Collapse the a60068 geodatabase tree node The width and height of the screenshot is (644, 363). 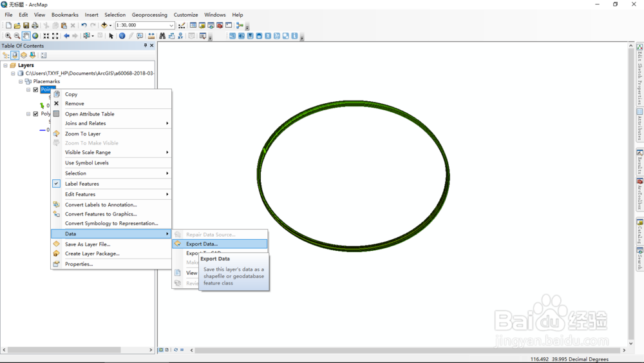pyautogui.click(x=13, y=74)
